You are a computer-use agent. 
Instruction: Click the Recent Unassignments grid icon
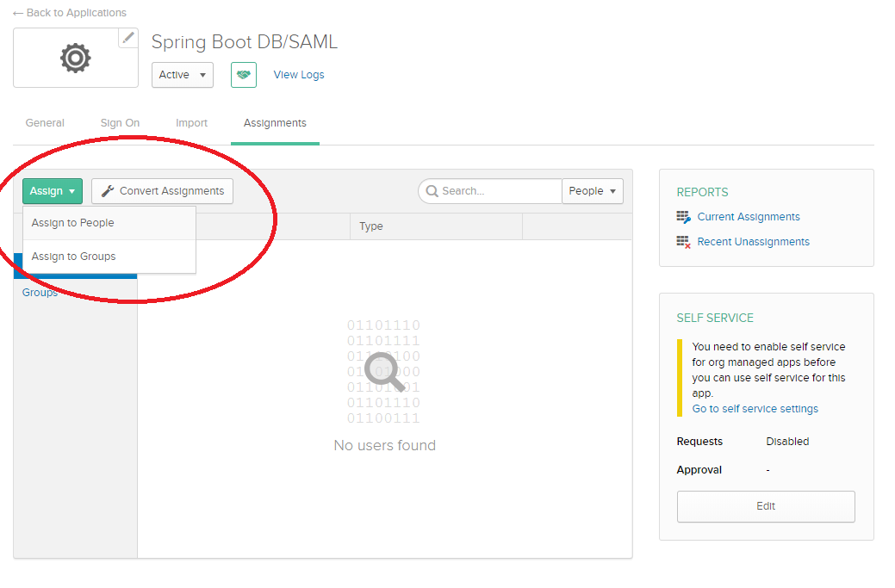click(683, 242)
